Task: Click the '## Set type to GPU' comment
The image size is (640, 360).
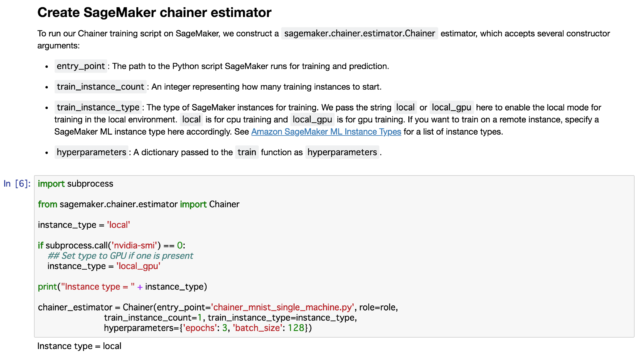Action: (120, 256)
